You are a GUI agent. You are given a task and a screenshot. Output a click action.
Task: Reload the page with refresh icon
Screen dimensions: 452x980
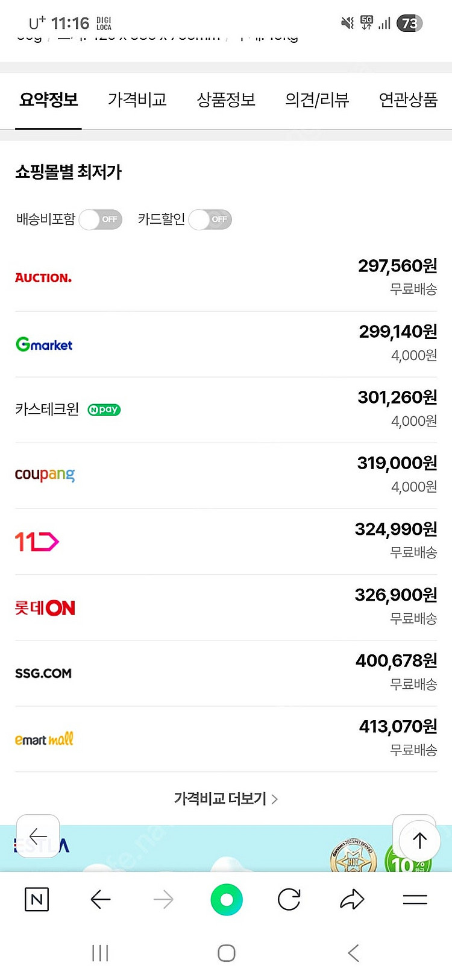289,900
